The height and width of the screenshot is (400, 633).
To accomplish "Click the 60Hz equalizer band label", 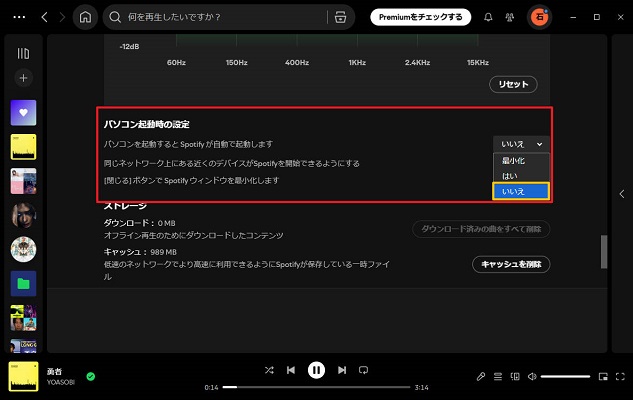I will 176,63.
